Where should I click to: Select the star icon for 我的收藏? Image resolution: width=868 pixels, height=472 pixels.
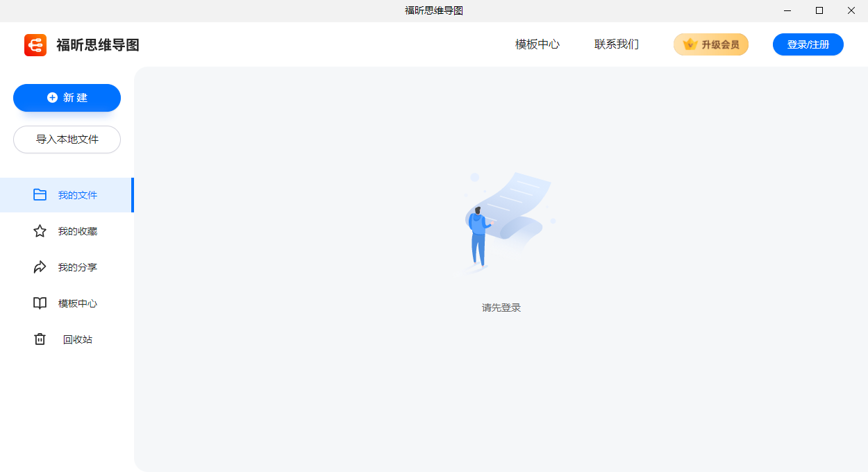pos(40,230)
